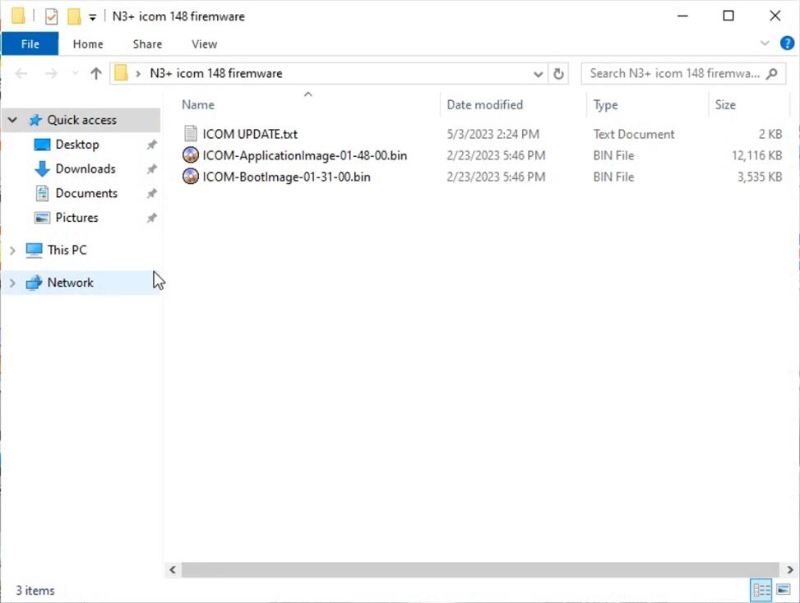Viewport: 800px width, 603px height.
Task: Click the folder icon in the address bar
Action: tap(121, 73)
